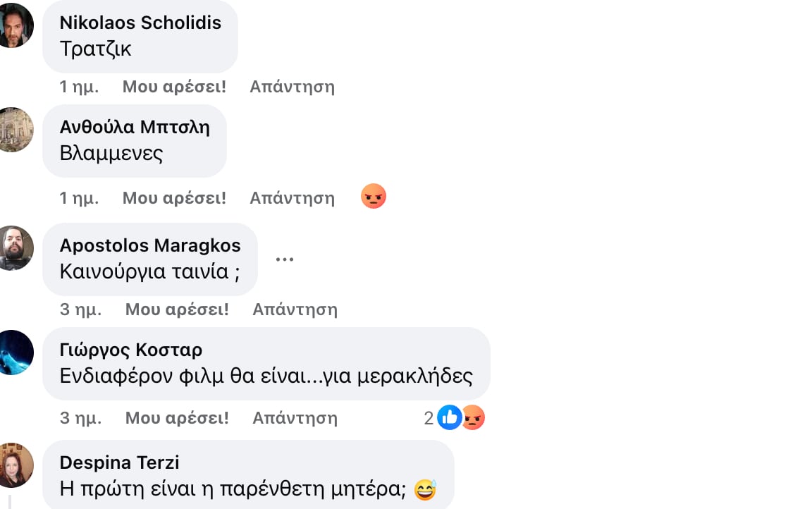Viewport: 812px width, 509px height.
Task: Open Ανθούλα Μπτσλη's profile picture
Action: [x=13, y=130]
